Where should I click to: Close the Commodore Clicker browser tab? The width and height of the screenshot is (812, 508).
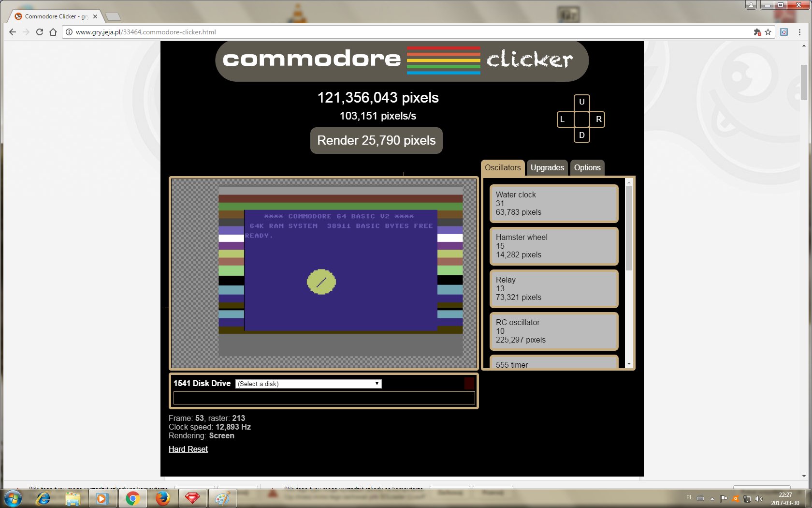pyautogui.click(x=95, y=16)
